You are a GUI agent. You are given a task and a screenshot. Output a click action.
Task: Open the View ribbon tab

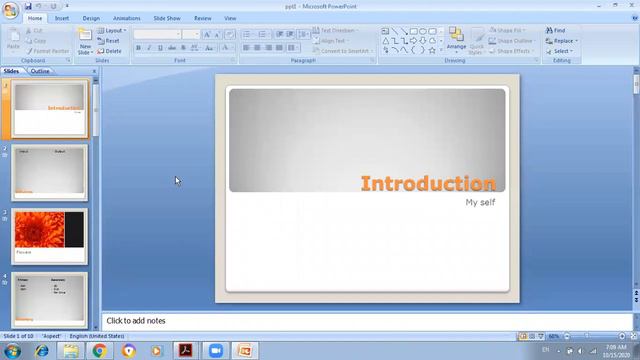tap(230, 18)
